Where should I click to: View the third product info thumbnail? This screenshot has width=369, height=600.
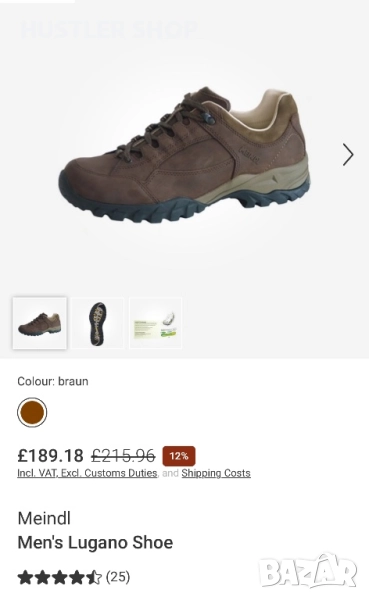point(155,323)
